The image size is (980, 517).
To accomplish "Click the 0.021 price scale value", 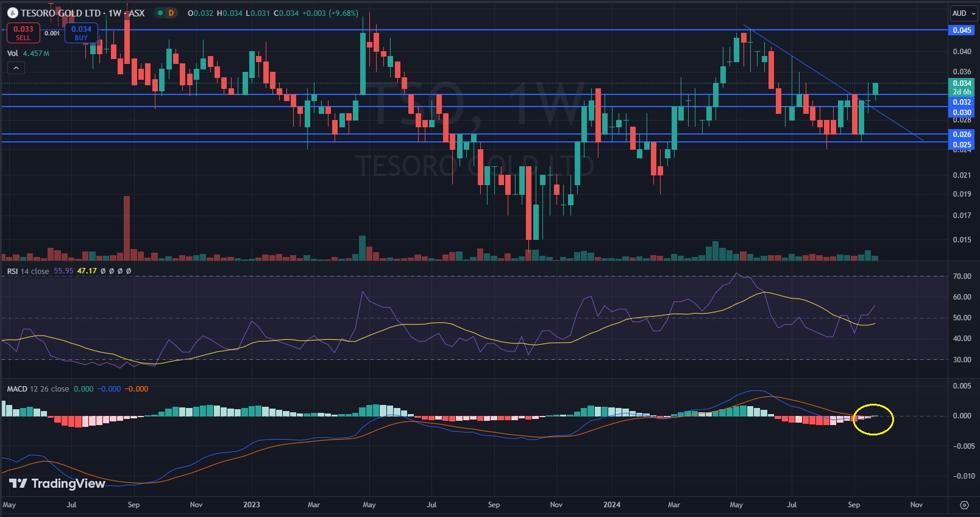I will 962,175.
